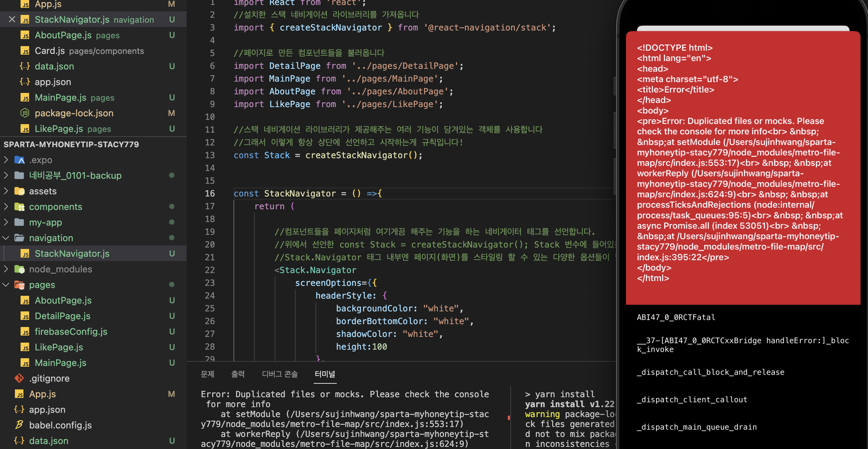Click the JS icon of AboutPage.js inside pages folder
Viewport: 868px width, 449px height.
pyautogui.click(x=25, y=301)
